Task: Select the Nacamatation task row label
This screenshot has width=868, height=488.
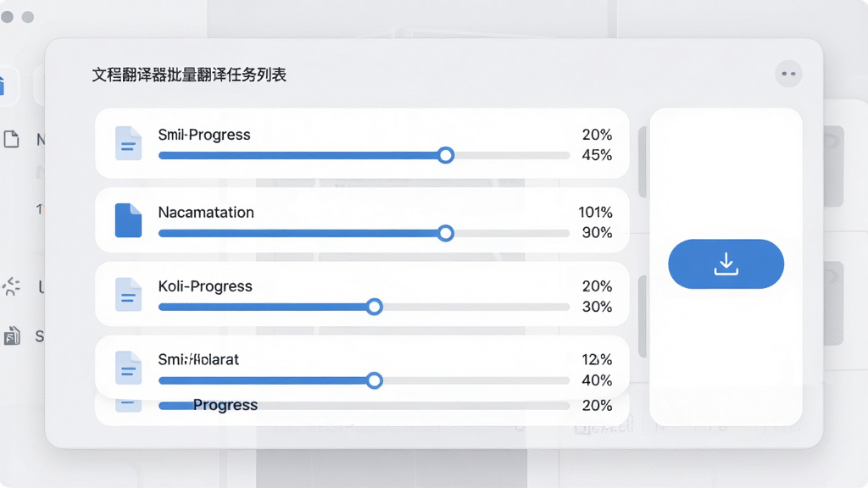Action: (x=206, y=213)
